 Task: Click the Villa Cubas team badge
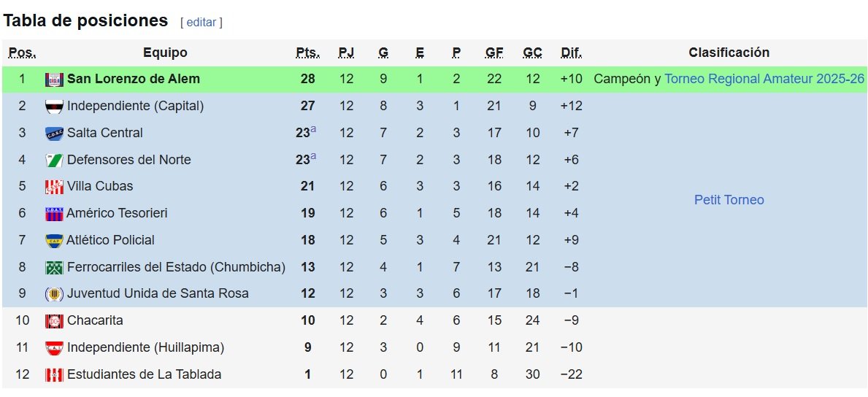pos(54,187)
